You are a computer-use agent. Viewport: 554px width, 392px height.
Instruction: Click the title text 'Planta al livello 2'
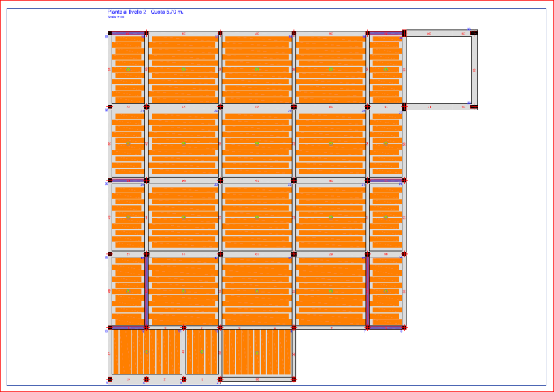[x=129, y=10]
